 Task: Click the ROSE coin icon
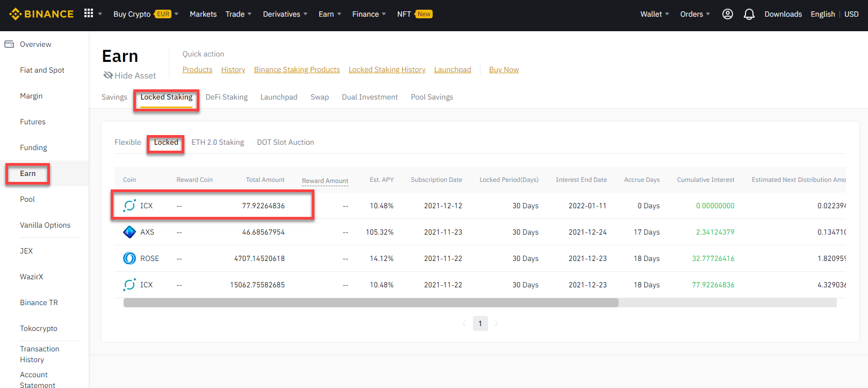tap(130, 258)
